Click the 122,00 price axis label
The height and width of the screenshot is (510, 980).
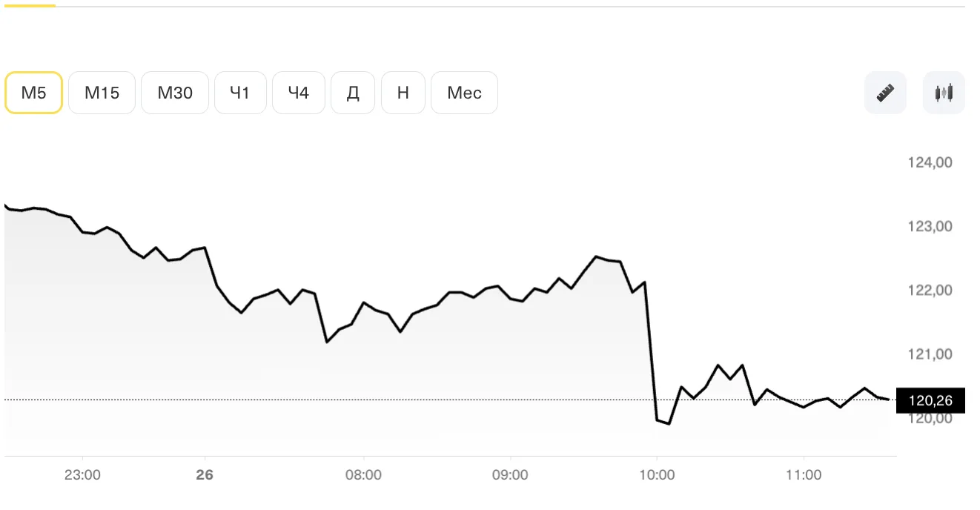(x=930, y=290)
